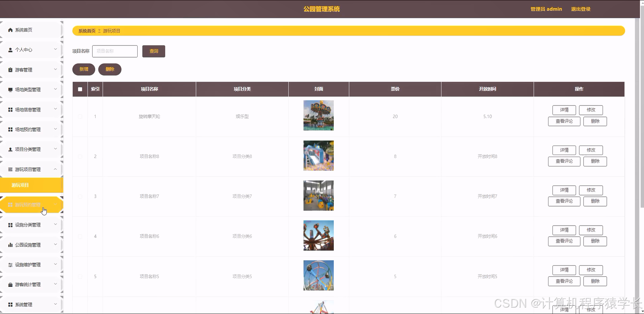Expand the 场地类型管理 chevron
The width and height of the screenshot is (644, 314).
coord(56,89)
